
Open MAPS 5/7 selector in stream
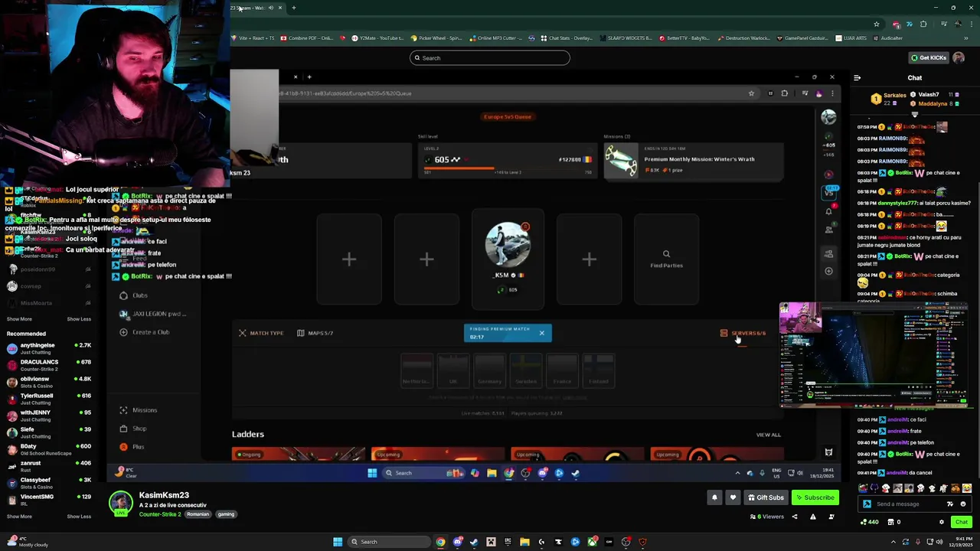click(315, 333)
